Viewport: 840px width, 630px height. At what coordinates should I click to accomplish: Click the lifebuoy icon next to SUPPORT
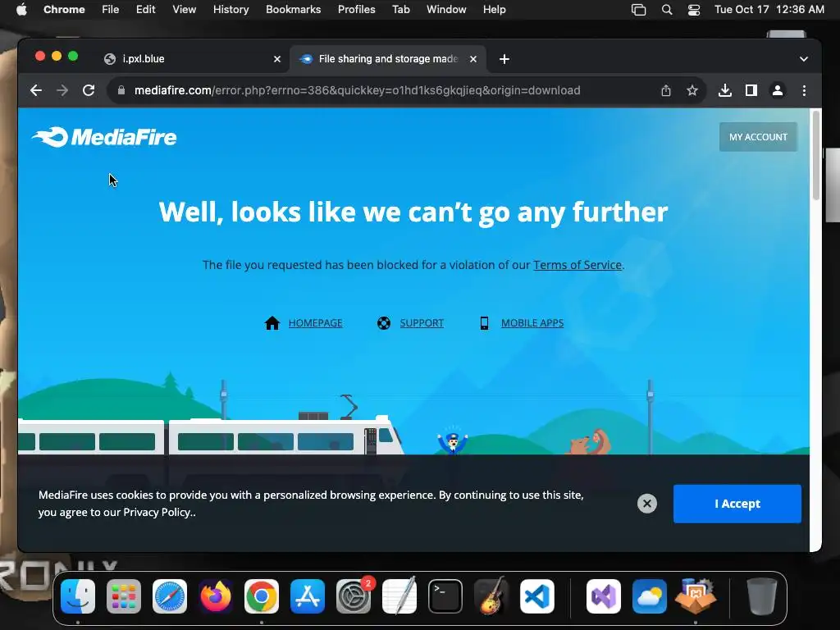pos(384,323)
